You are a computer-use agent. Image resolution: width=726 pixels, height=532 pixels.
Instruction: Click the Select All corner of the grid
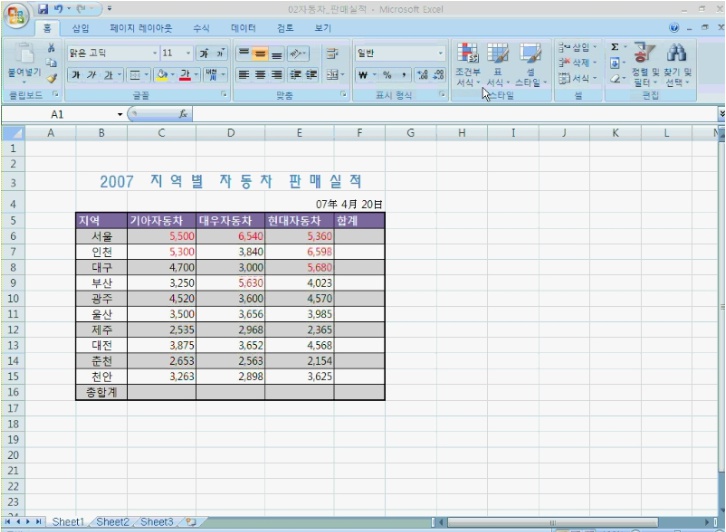tap(13, 133)
